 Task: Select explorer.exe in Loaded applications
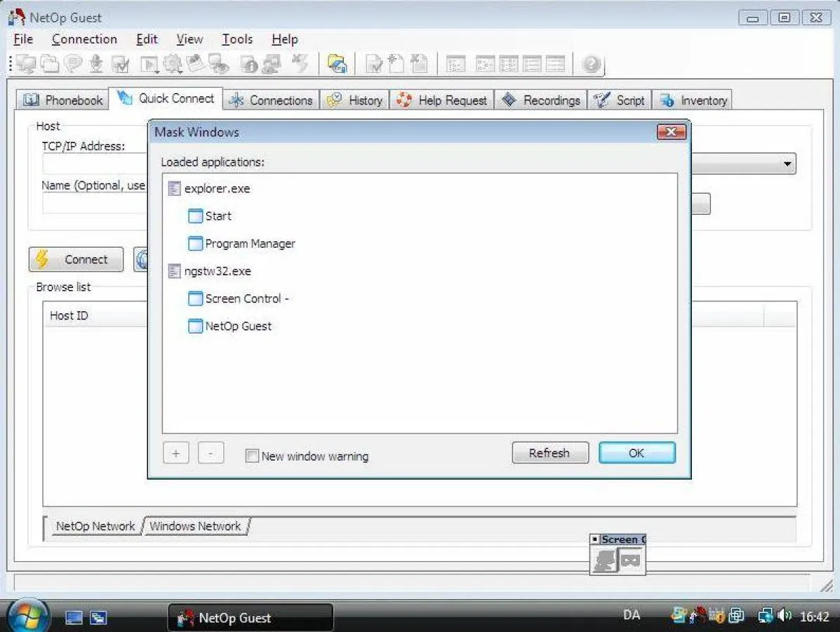tap(217, 189)
